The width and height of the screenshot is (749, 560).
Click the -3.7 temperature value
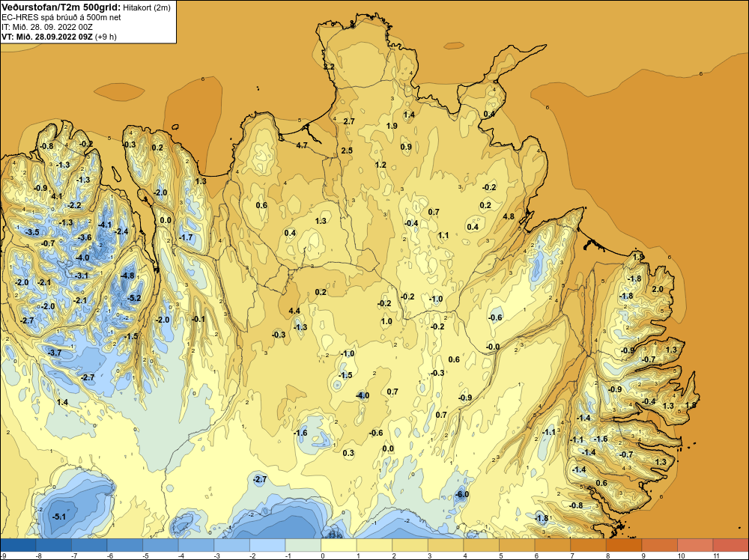(x=55, y=353)
